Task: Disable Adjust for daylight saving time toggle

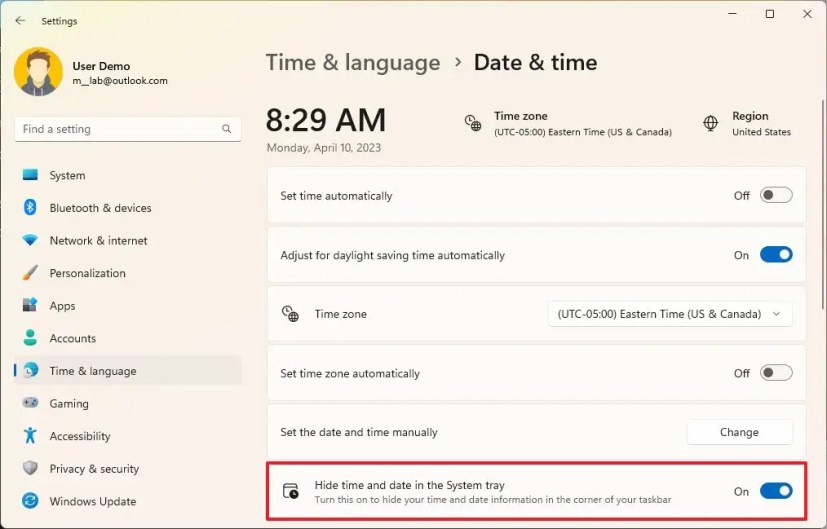Action: 776,255
